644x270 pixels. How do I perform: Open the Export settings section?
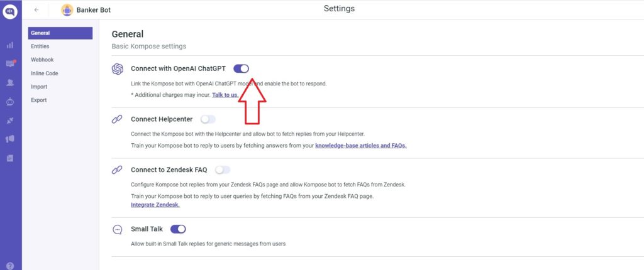[x=38, y=100]
